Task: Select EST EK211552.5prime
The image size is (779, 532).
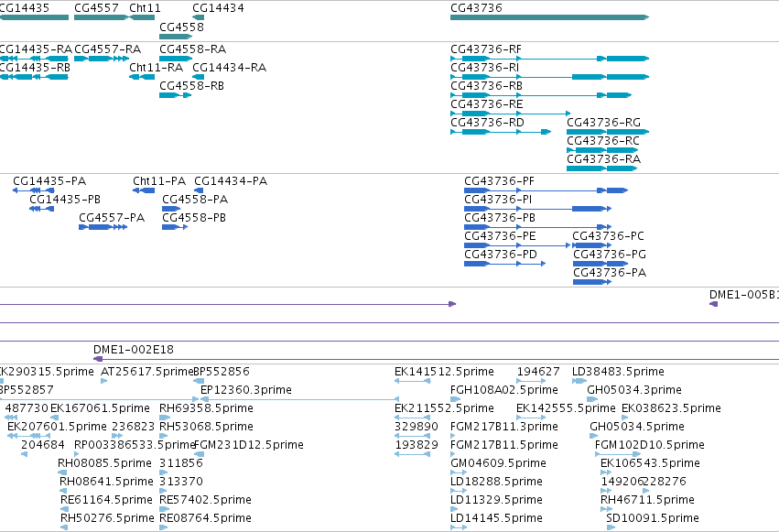Action: tap(412, 418)
